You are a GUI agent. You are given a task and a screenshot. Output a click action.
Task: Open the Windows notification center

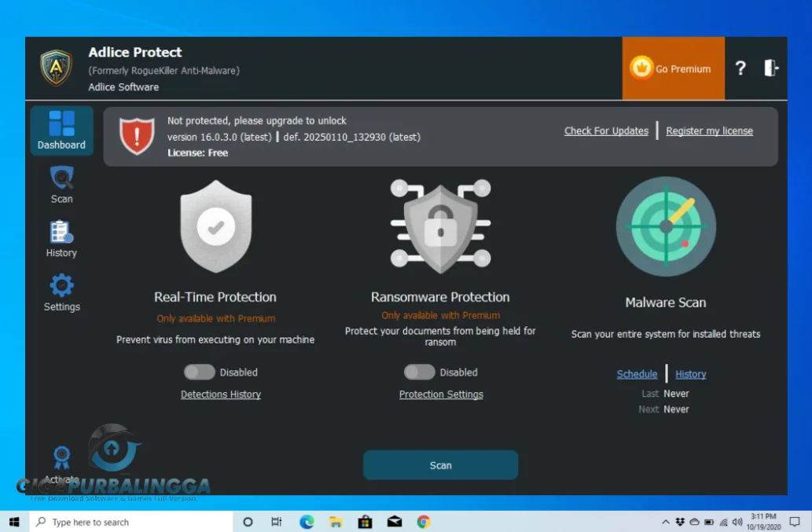pos(795,522)
